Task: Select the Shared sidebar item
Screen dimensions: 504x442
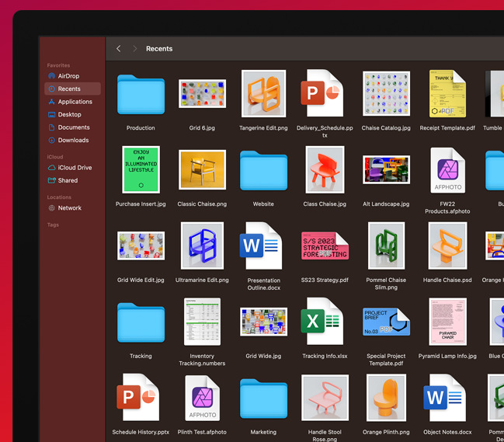Action: coord(68,180)
